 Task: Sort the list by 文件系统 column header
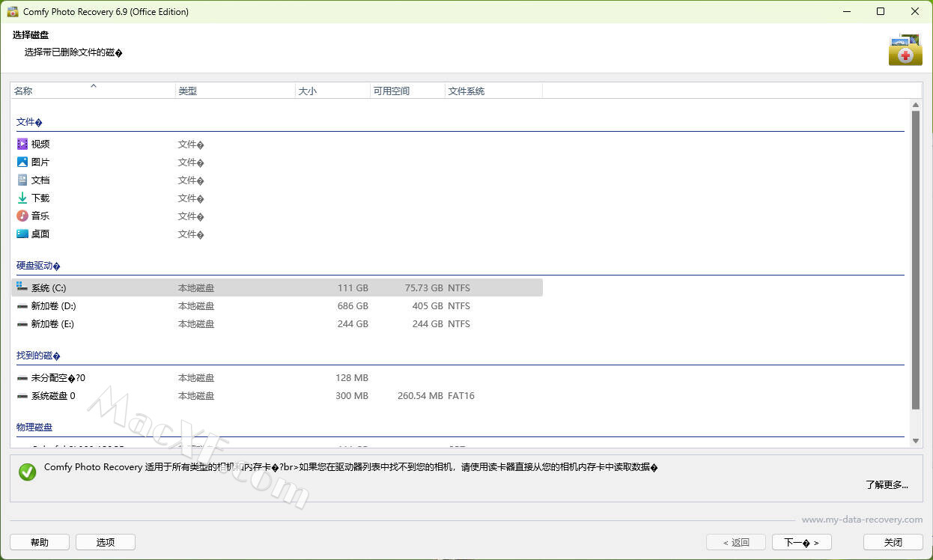click(493, 91)
